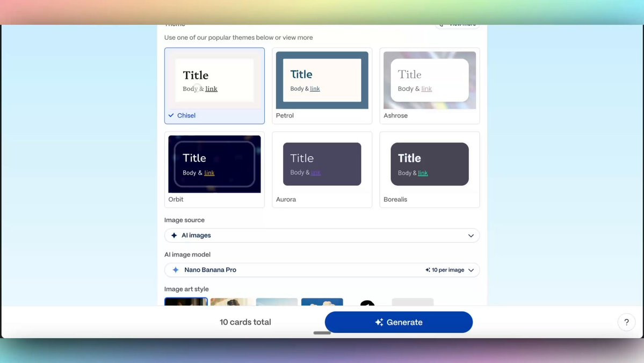Click the Borealis theme name label
Screen dimensions: 644x363
point(395,199)
